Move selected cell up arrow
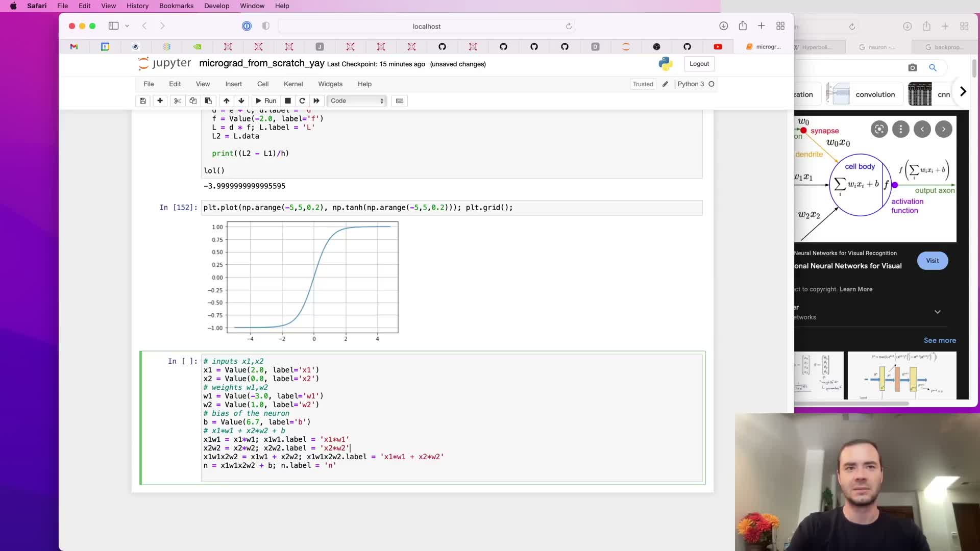The image size is (980, 551). tap(226, 101)
